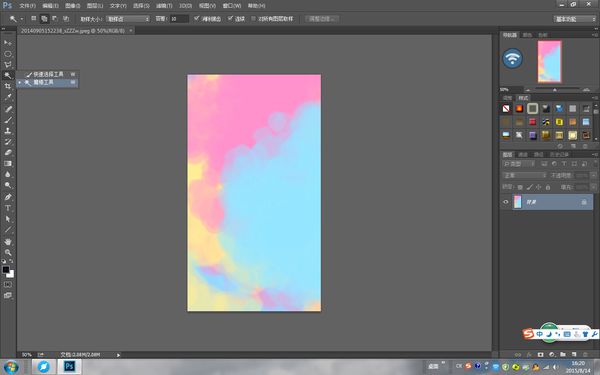The width and height of the screenshot is (600, 375).
Task: Open the Filter menu
Action: [164, 6]
